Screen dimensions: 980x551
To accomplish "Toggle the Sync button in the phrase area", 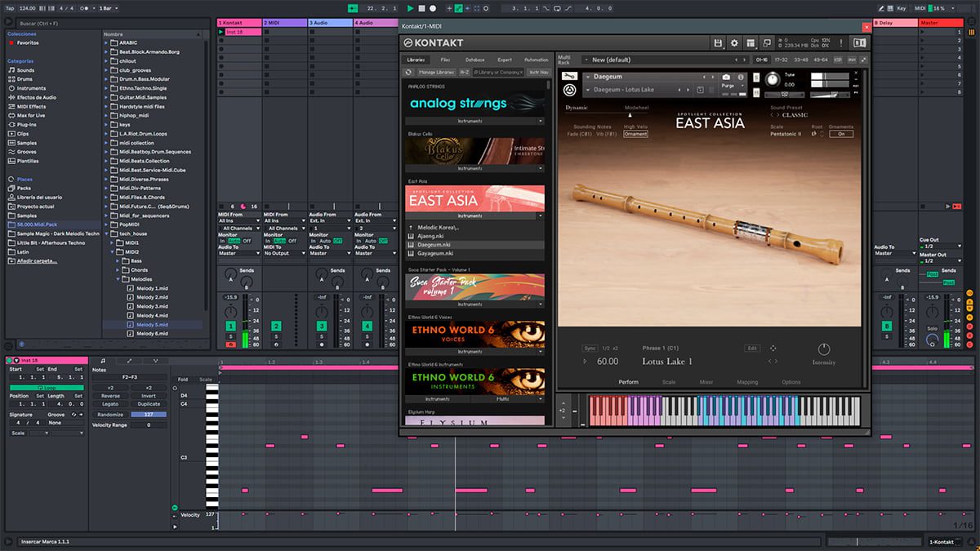I will point(590,349).
